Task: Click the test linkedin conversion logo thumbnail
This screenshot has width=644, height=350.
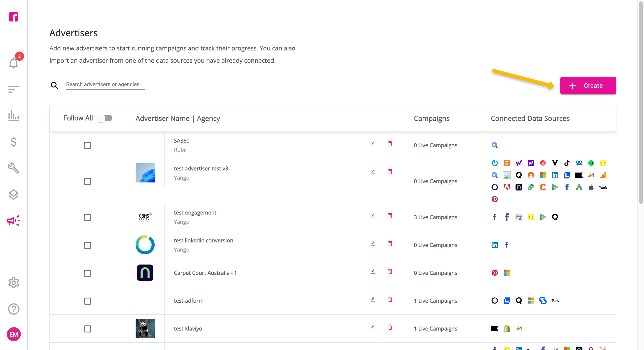Action: (145, 245)
